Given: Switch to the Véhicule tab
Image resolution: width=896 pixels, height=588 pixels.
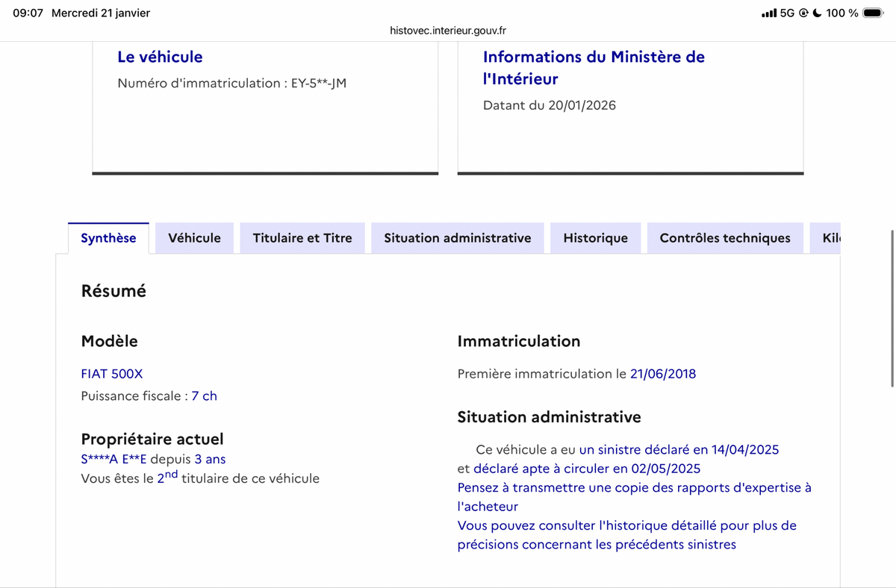Looking at the screenshot, I should click(194, 238).
